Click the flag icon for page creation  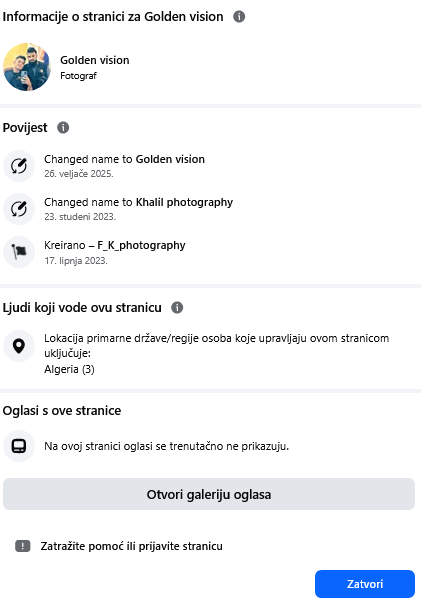[x=19, y=252]
